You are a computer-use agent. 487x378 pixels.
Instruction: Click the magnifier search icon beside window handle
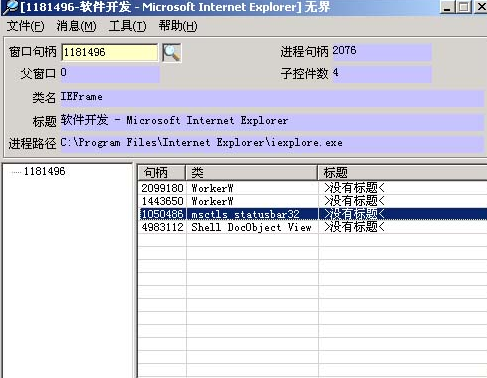point(171,53)
